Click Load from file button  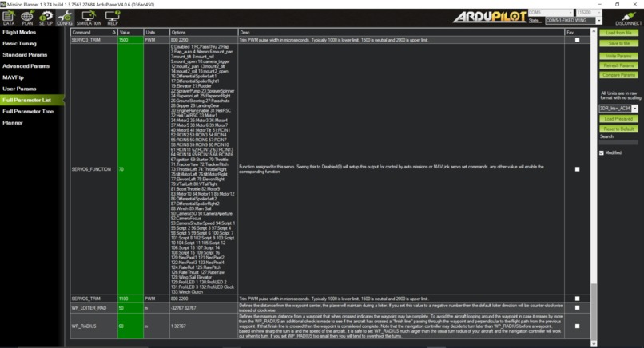click(x=618, y=33)
